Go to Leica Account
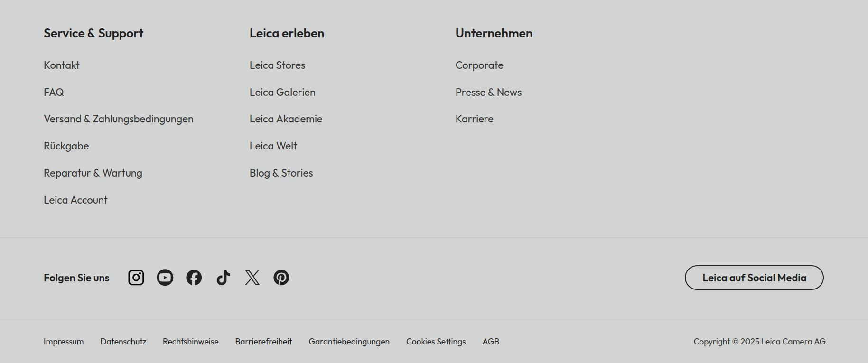 pos(75,200)
